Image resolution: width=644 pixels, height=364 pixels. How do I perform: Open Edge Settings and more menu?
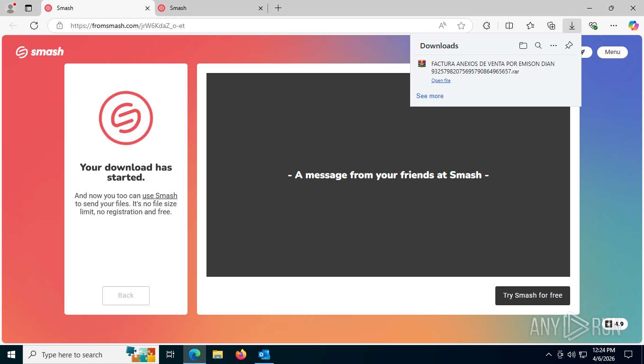614,26
